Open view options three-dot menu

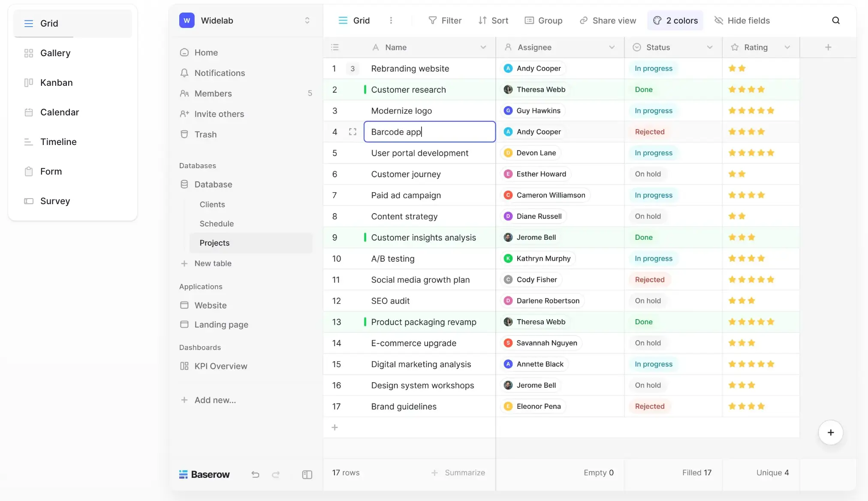[391, 21]
